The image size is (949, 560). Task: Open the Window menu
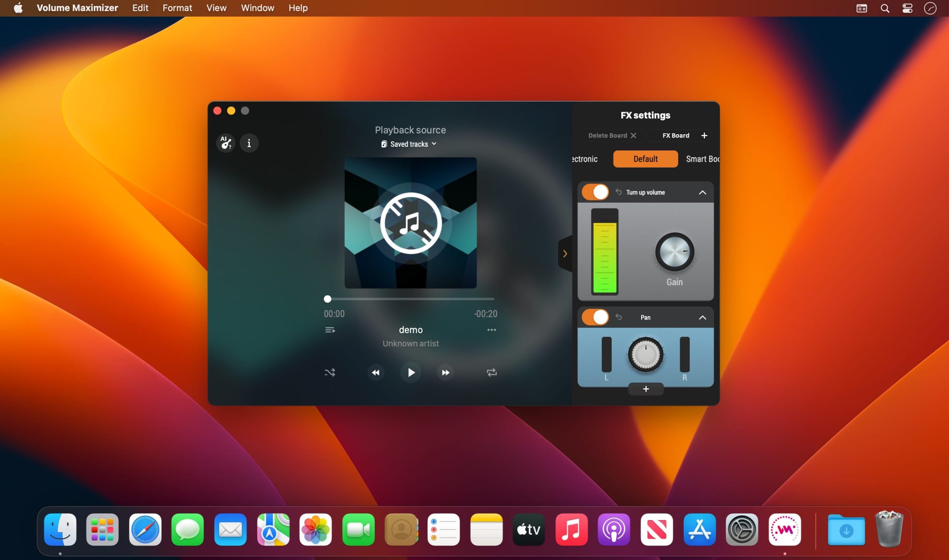[257, 7]
